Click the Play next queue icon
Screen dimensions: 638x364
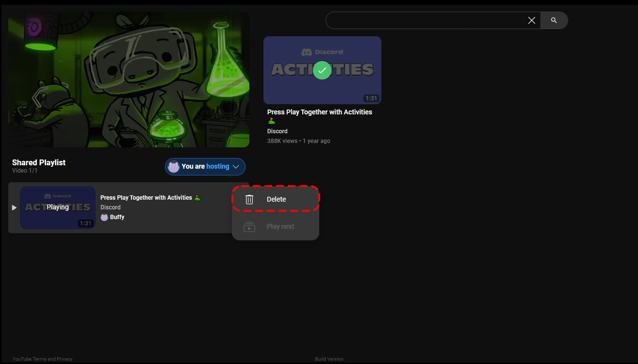[249, 226]
